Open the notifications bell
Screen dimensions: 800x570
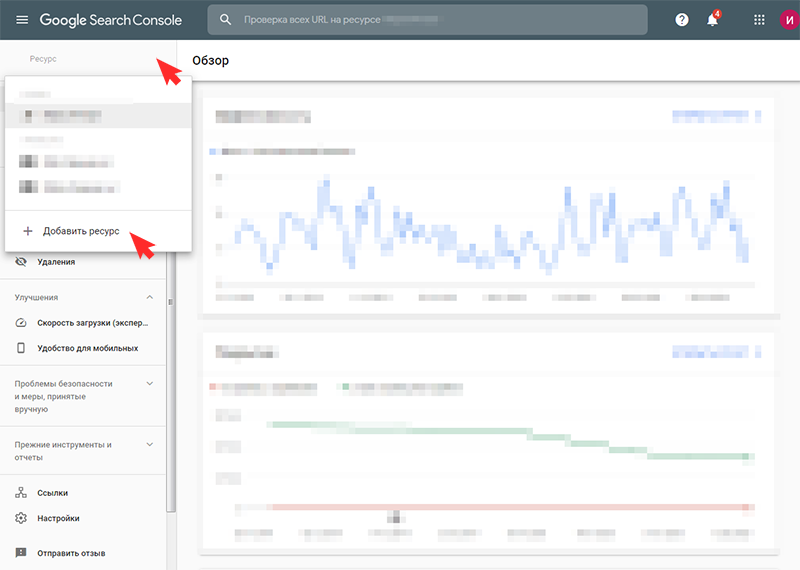coord(712,20)
